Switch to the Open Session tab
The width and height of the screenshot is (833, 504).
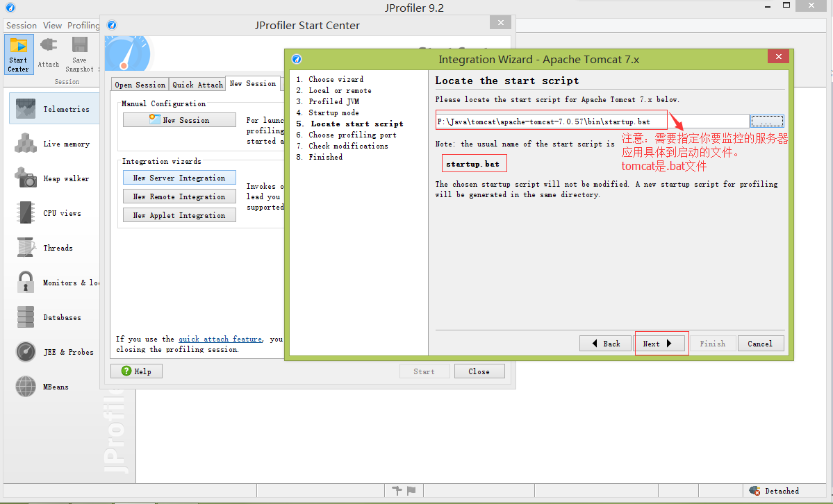point(140,85)
